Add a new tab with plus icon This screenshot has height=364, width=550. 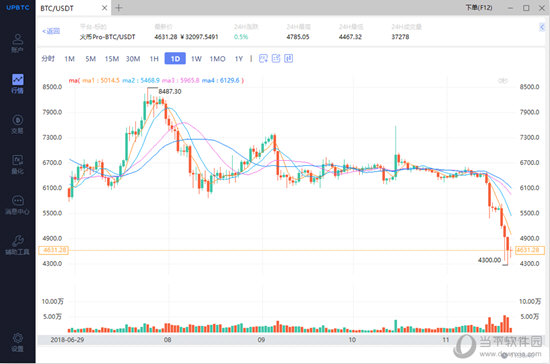[x=119, y=8]
